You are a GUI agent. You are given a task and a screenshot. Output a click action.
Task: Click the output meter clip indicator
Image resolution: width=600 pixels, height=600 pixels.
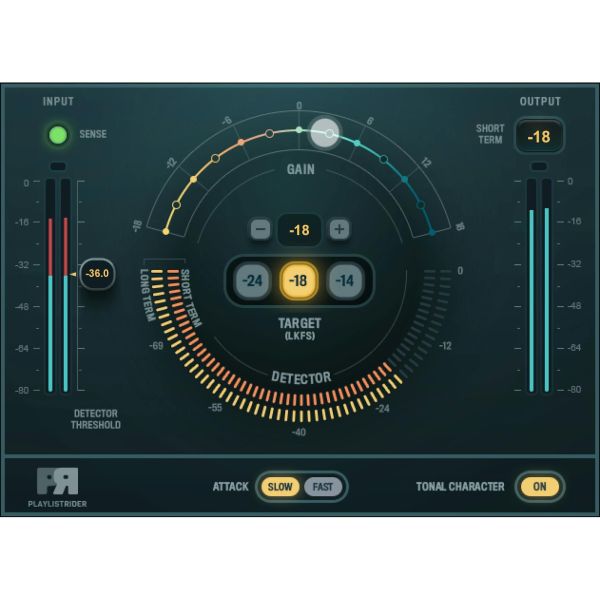[540, 166]
